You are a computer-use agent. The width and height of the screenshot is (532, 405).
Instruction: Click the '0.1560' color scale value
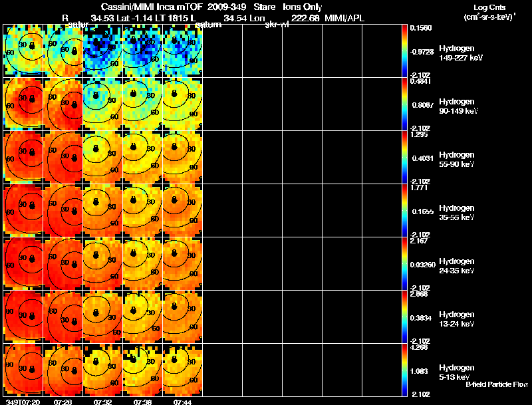pyautogui.click(x=421, y=28)
